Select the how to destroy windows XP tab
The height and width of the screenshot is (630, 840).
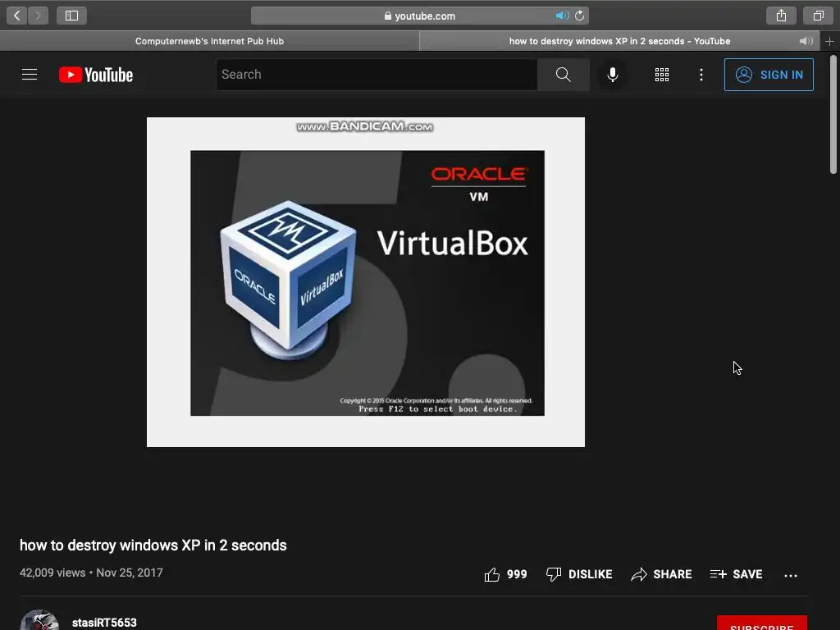click(x=619, y=41)
